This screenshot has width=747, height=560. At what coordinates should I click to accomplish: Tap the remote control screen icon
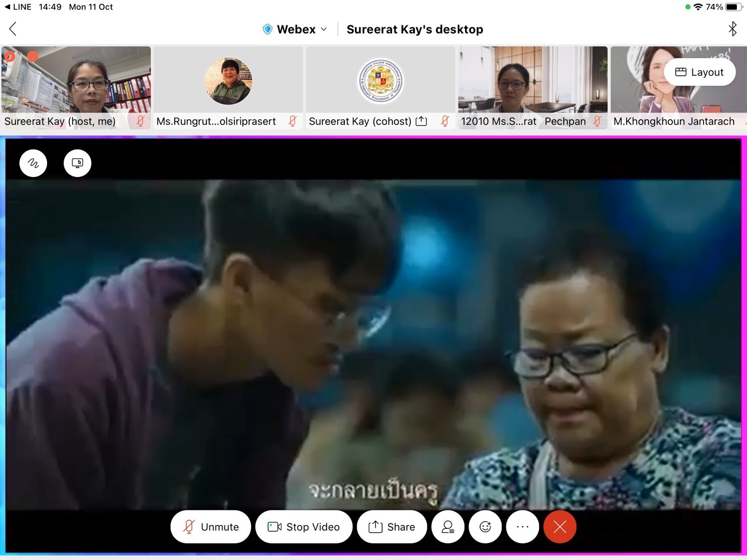(x=77, y=163)
